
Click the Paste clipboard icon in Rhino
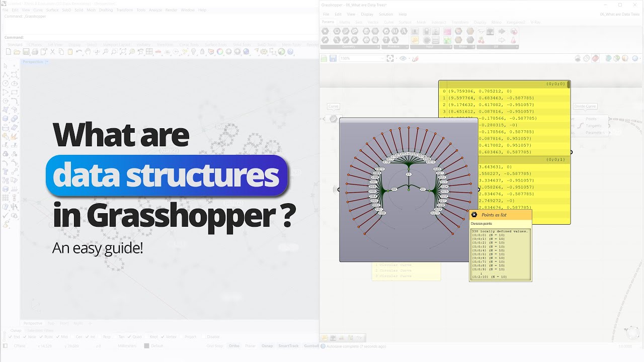coord(70,51)
